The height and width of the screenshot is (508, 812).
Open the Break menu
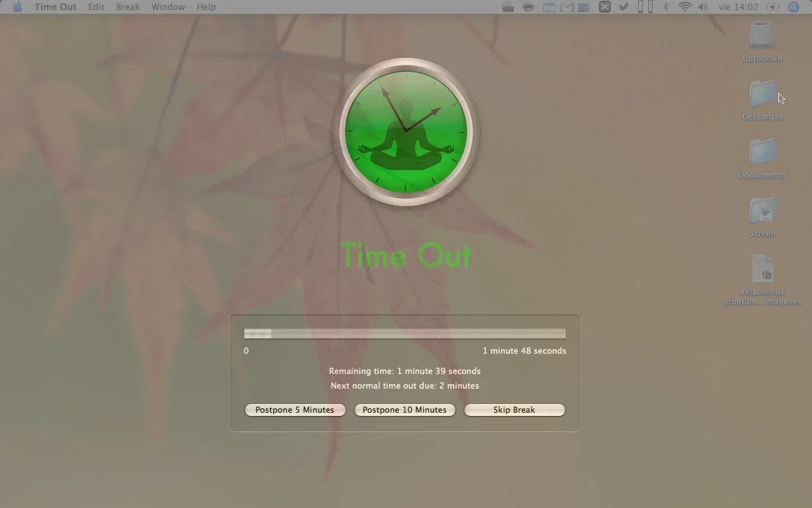point(128,7)
